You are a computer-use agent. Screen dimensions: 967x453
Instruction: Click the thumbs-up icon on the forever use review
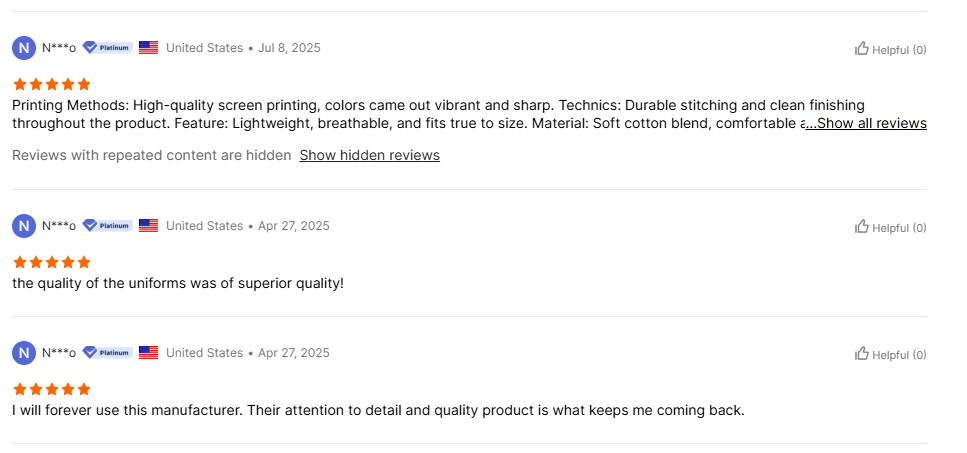click(x=862, y=354)
